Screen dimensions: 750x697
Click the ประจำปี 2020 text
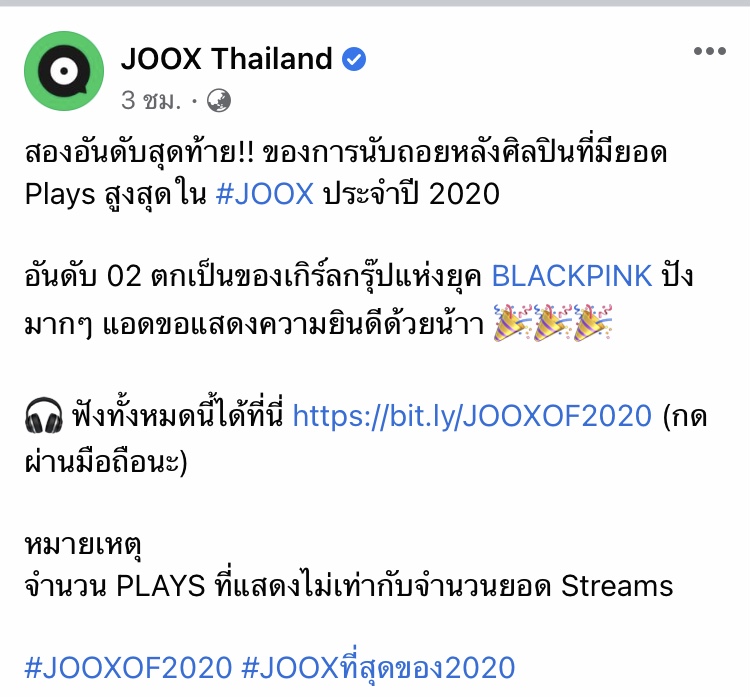pos(411,194)
